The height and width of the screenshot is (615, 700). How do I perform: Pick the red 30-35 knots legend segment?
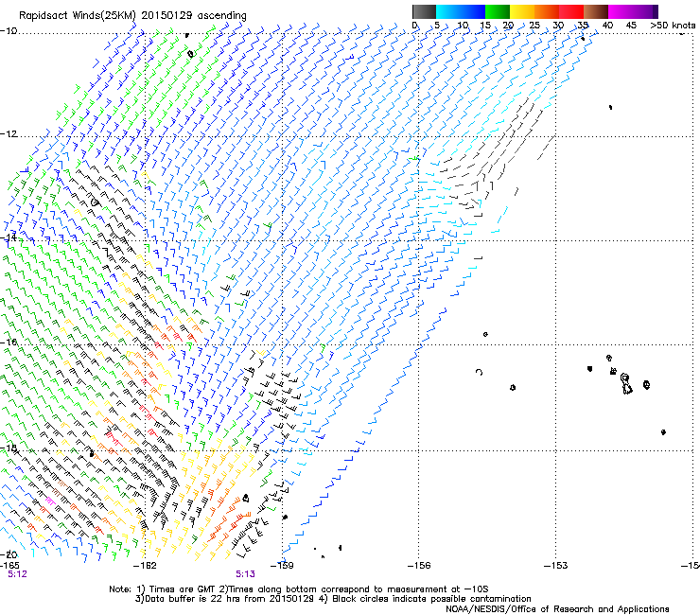[x=571, y=11]
